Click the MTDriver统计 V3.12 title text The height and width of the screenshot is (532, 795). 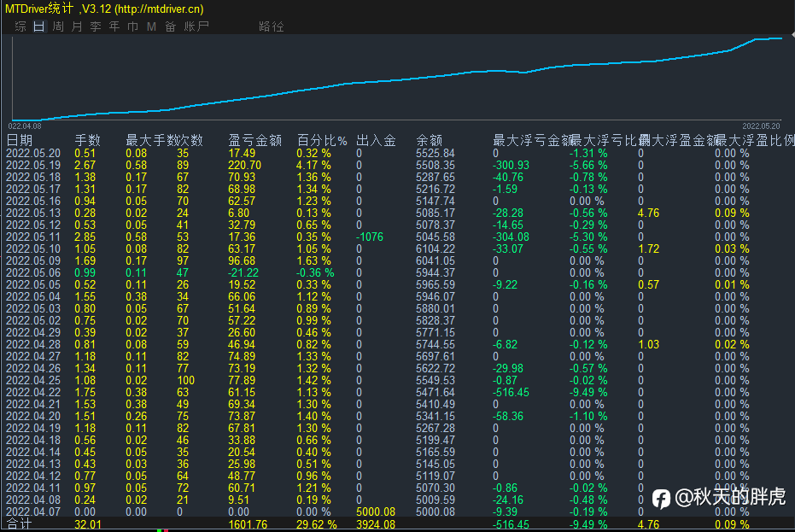(x=104, y=9)
